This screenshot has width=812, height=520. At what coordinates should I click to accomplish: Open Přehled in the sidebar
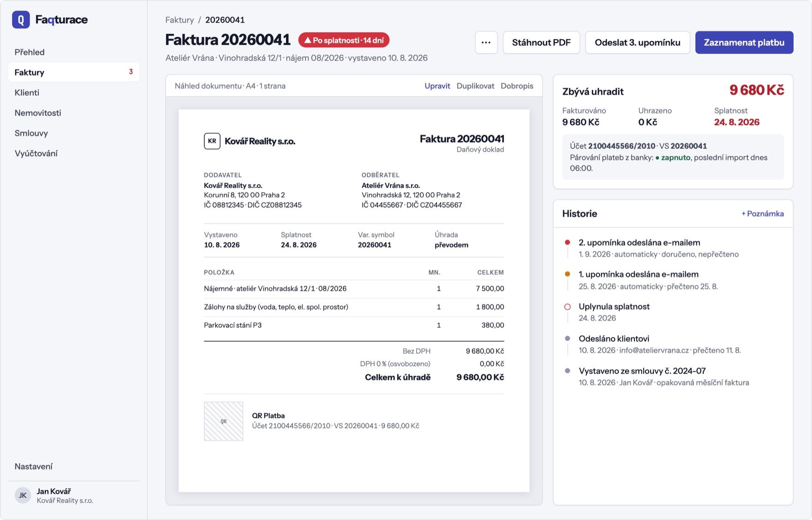tap(74, 52)
